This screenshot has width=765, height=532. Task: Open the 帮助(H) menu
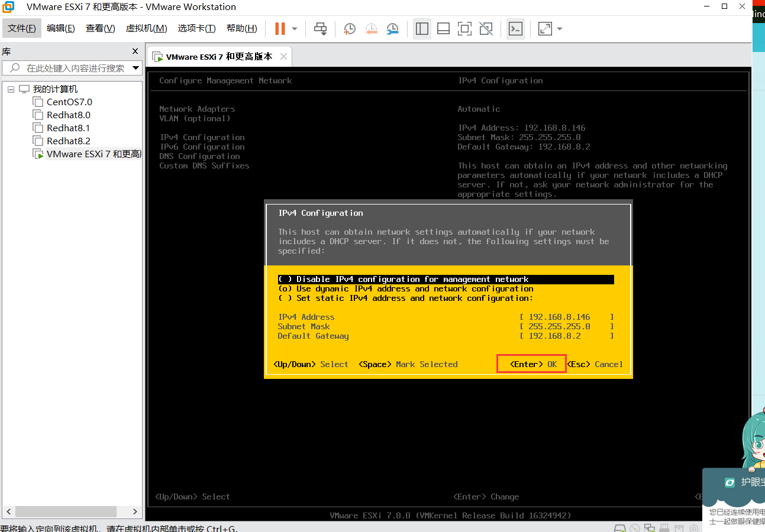(242, 28)
